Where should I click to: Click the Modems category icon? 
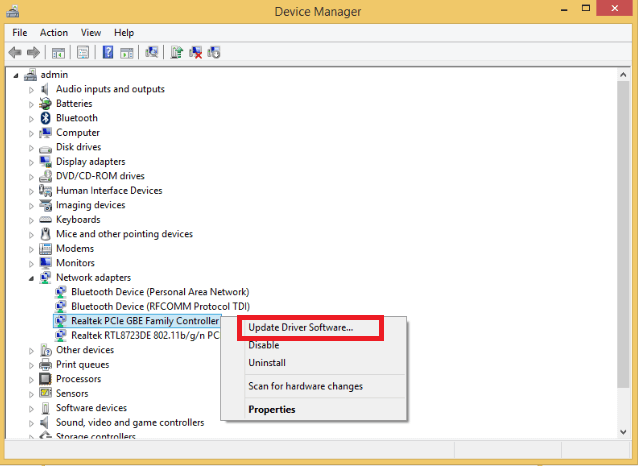pos(45,248)
